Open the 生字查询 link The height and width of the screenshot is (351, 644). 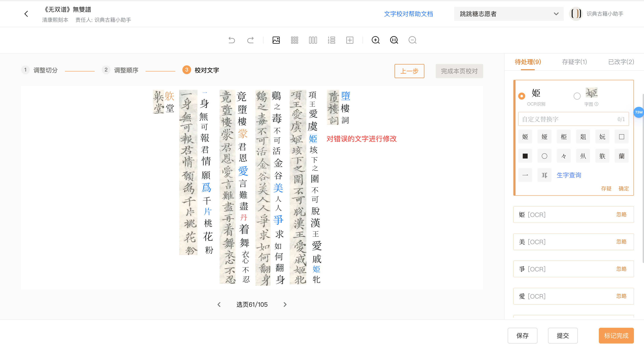click(569, 175)
